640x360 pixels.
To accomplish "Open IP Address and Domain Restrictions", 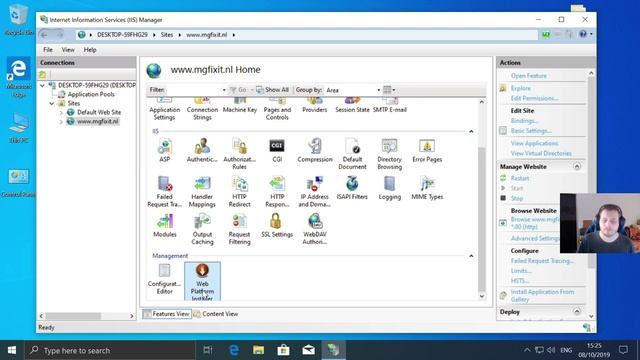I will coord(315,191).
